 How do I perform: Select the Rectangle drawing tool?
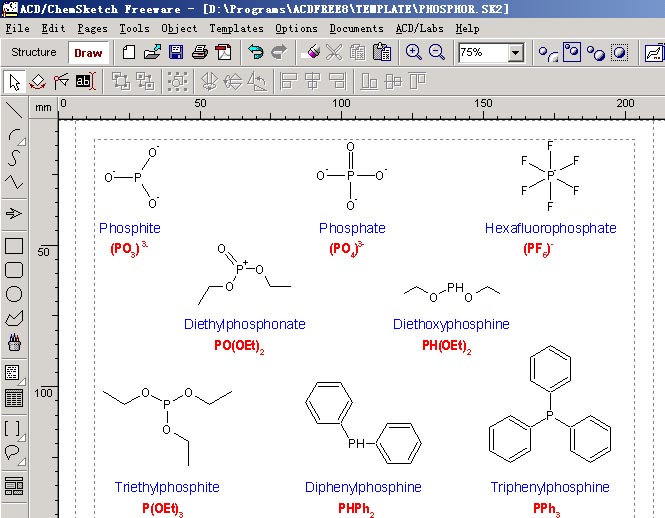pyautogui.click(x=14, y=246)
